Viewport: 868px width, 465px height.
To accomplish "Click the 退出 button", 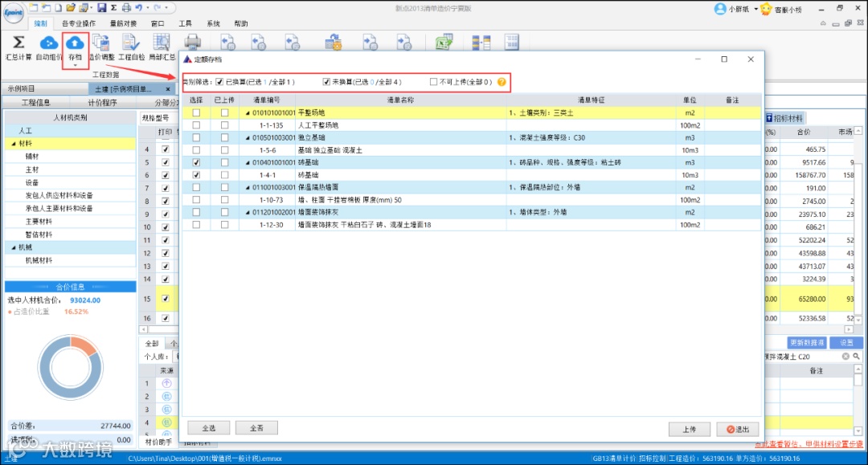I will point(737,429).
